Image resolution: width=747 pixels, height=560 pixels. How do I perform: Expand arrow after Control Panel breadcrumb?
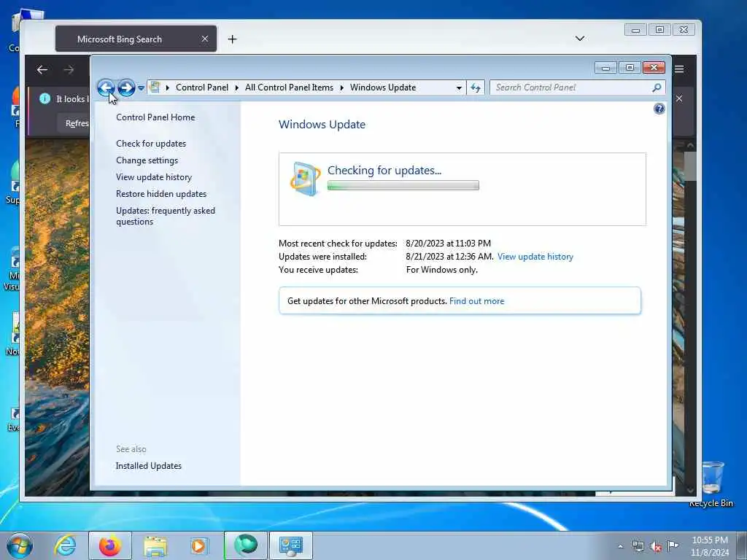[237, 87]
